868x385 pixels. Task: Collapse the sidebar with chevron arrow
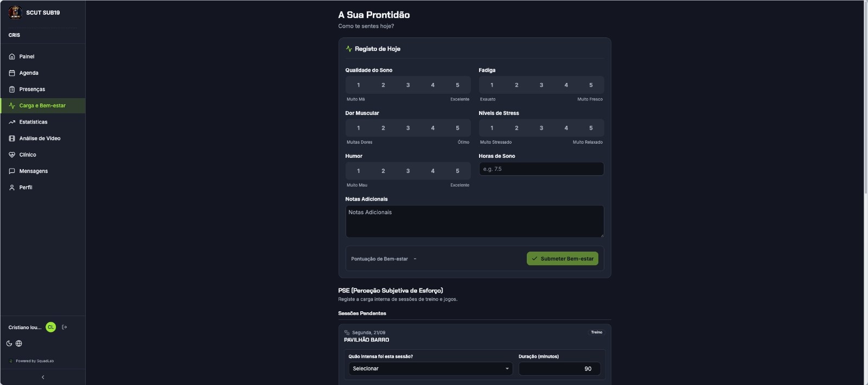[43, 377]
